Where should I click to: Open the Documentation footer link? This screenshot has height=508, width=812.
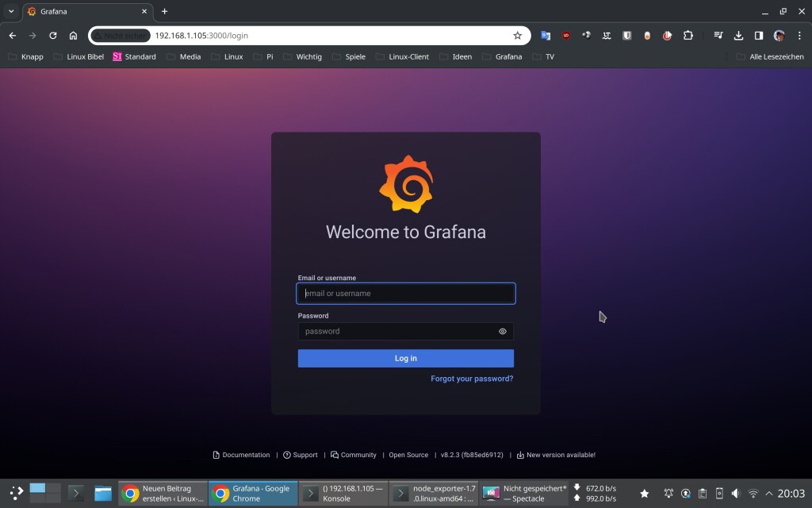tap(241, 455)
